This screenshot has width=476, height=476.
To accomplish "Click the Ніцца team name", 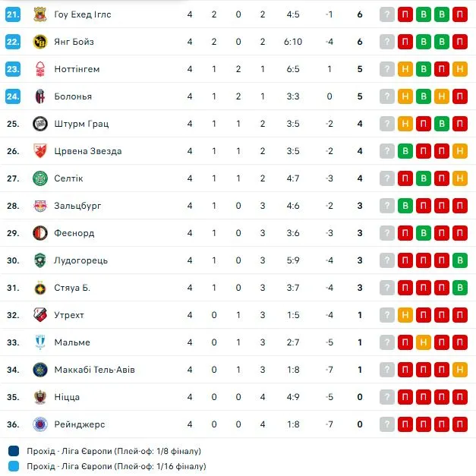I will point(67,397).
